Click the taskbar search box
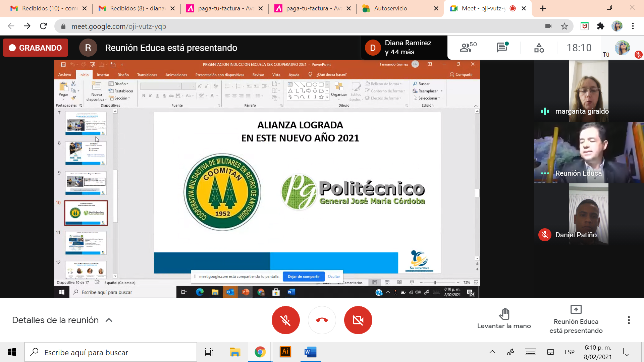This screenshot has height=362, width=644. 111,352
